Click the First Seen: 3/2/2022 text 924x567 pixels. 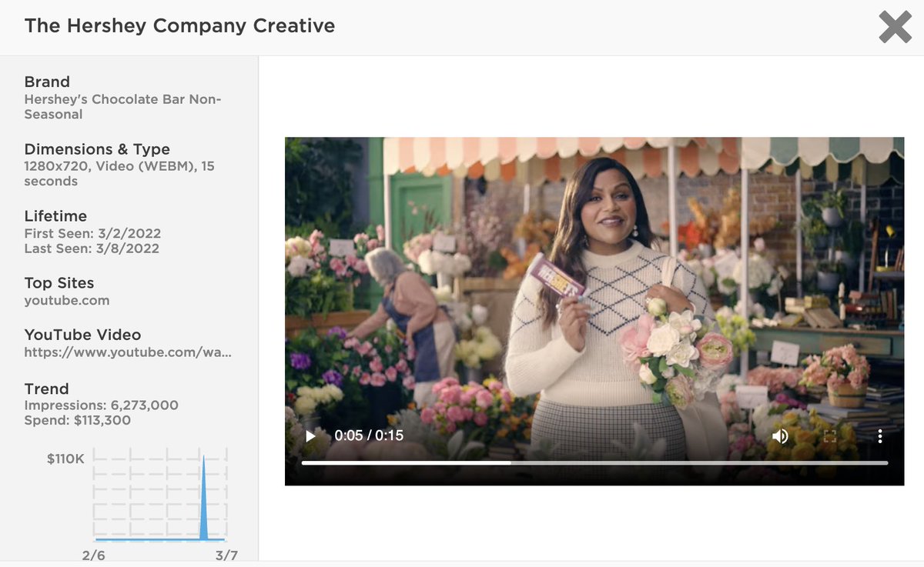tap(92, 233)
